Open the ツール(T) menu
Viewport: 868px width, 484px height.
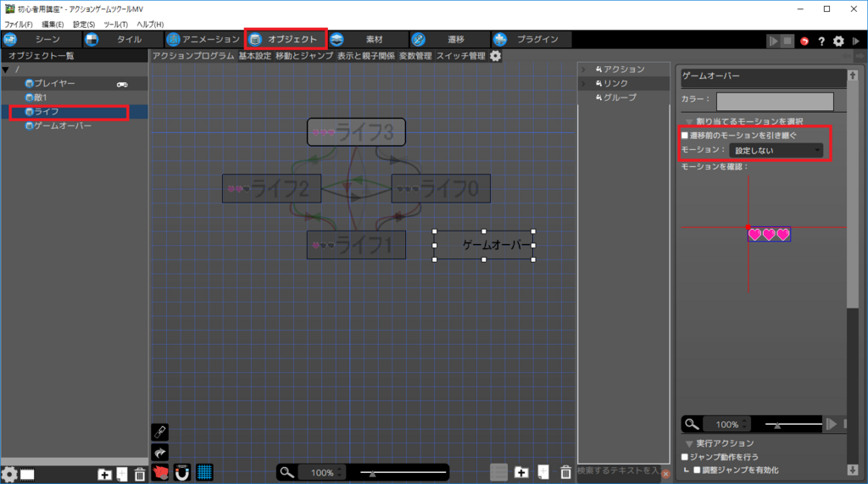pyautogui.click(x=115, y=25)
